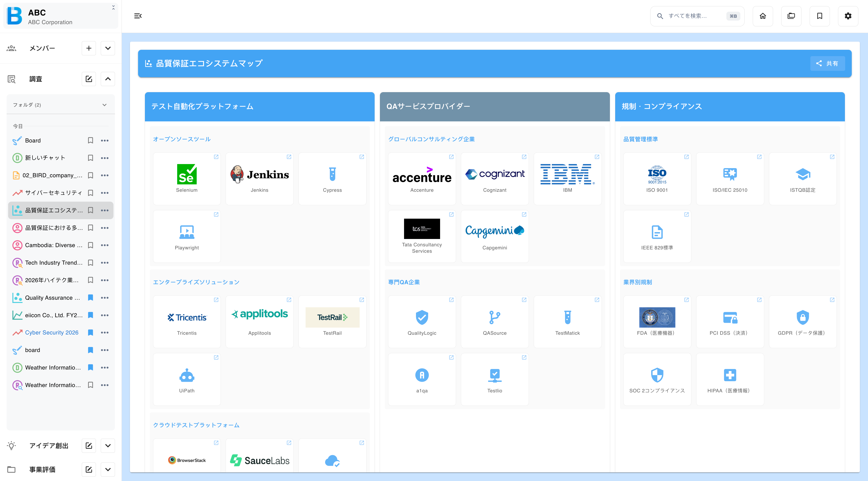868x481 pixels.
Task: Click the HIPAA medical cross icon
Action: point(730,375)
